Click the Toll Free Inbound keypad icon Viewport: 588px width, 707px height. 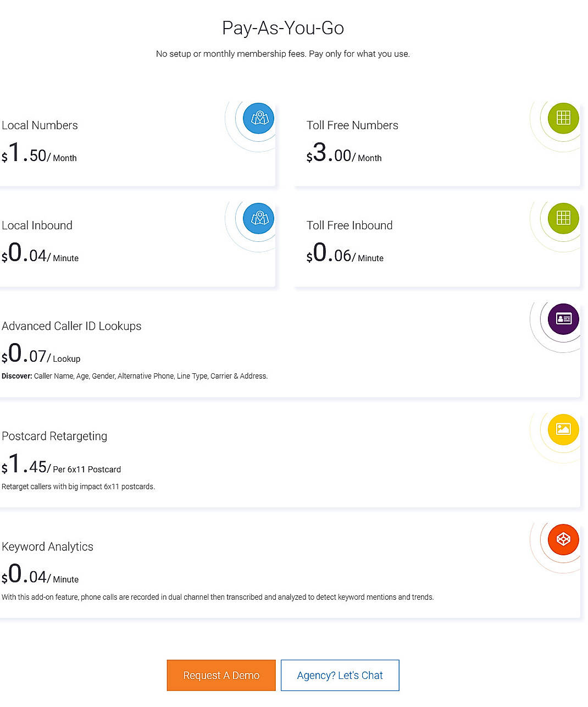[x=563, y=218]
